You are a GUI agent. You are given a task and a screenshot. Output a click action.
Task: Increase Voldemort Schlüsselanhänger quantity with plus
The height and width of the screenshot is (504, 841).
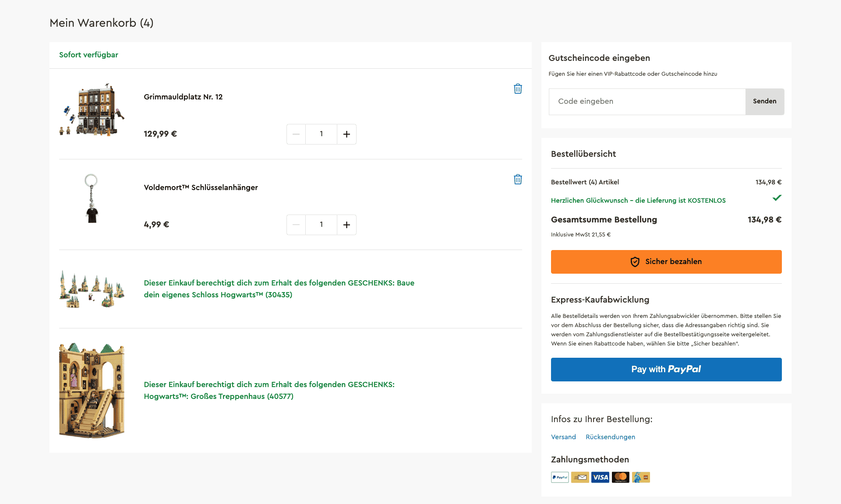(346, 225)
